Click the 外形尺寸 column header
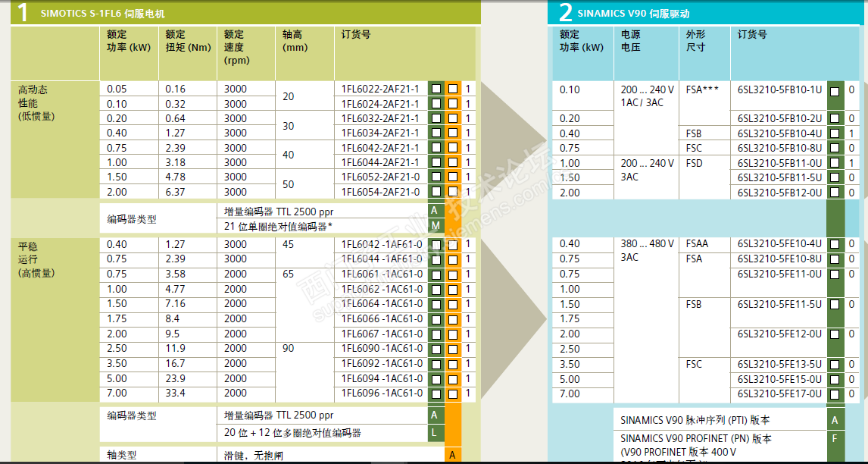This screenshot has width=868, height=464. (x=696, y=41)
